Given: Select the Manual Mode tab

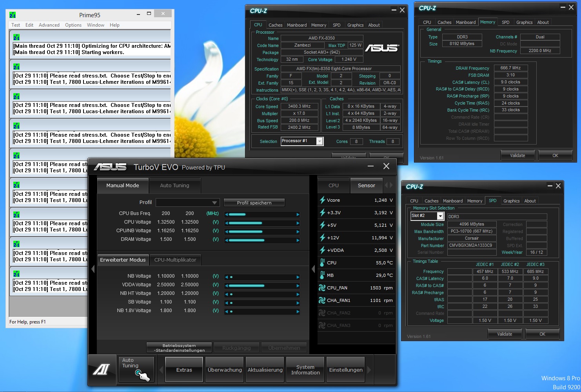Looking at the screenshot, I should pyautogui.click(x=123, y=186).
